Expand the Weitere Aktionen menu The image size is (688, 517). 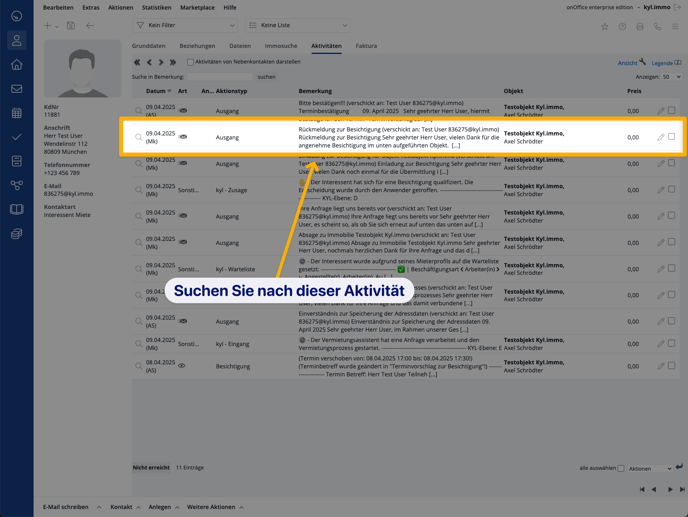(x=241, y=507)
